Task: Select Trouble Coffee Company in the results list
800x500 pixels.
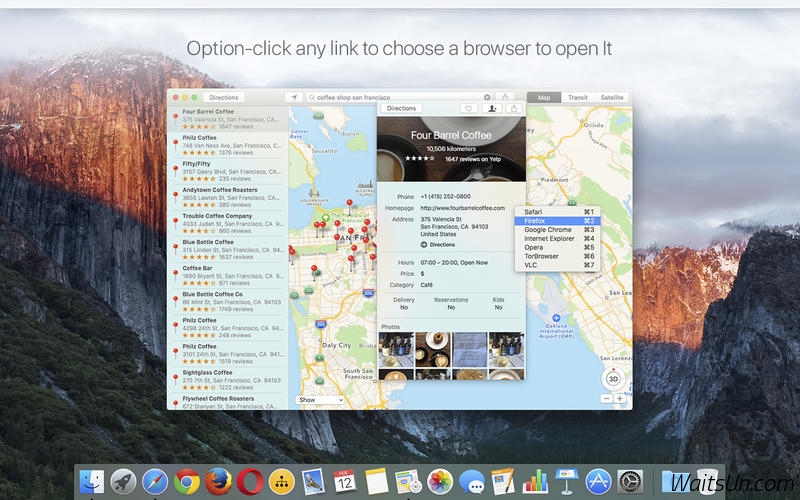Action: [228, 223]
